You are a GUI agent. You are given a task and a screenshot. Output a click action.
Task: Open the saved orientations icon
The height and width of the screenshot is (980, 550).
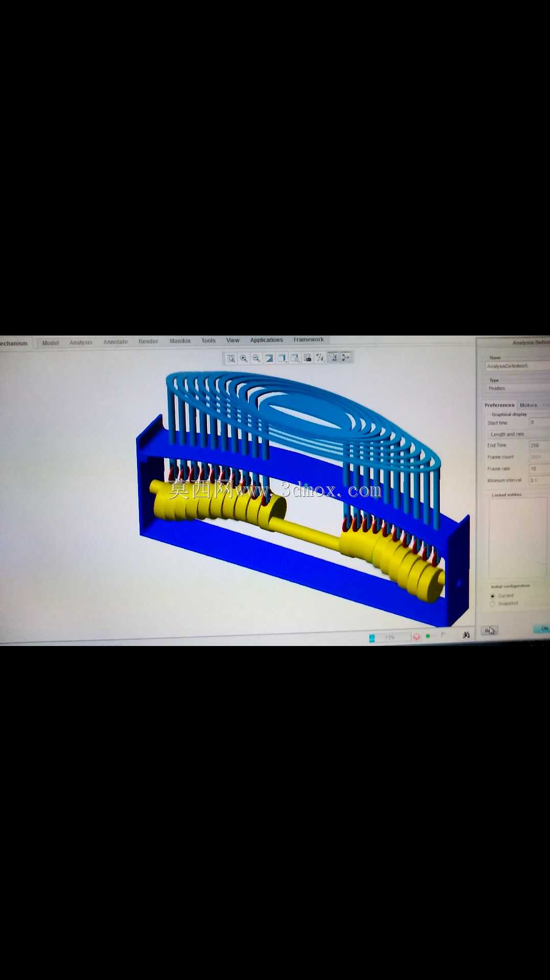(x=295, y=358)
